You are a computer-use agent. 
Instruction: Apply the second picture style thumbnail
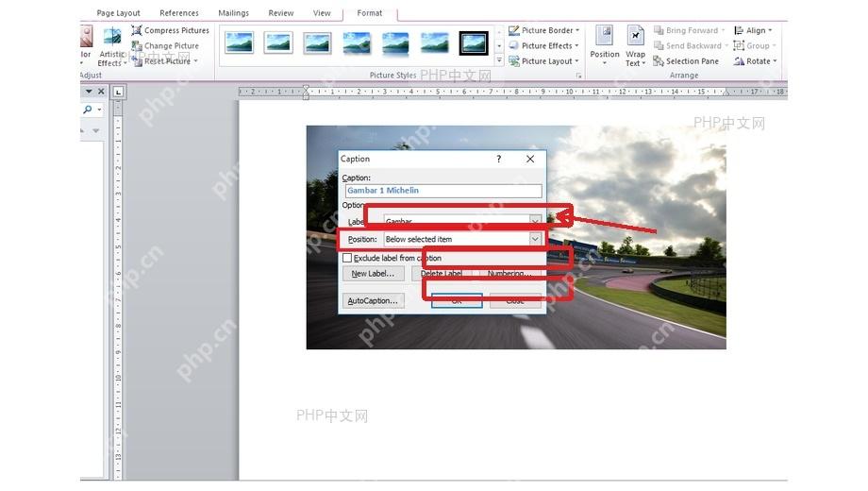[x=278, y=42]
